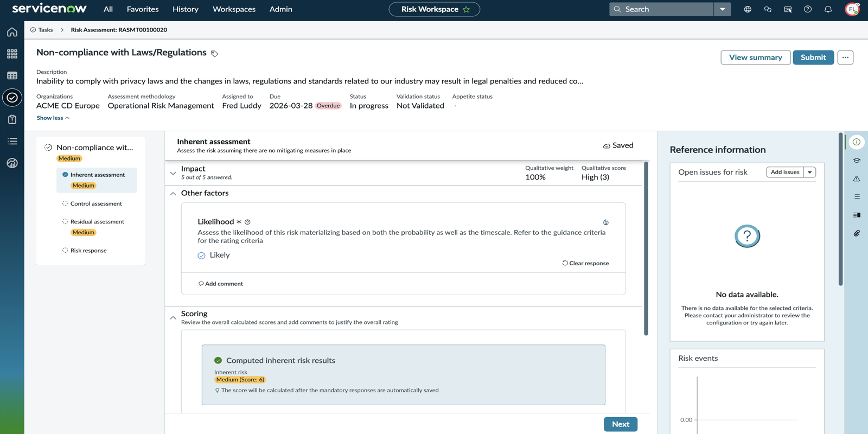Image resolution: width=868 pixels, height=434 pixels.
Task: Favorite Risk Workspace with star icon
Action: [466, 9]
